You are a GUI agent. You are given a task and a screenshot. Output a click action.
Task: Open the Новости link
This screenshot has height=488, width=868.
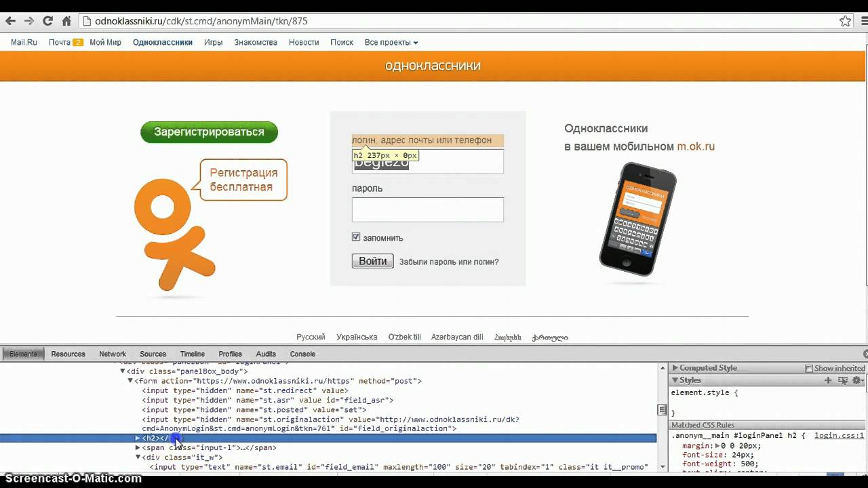tap(304, 42)
